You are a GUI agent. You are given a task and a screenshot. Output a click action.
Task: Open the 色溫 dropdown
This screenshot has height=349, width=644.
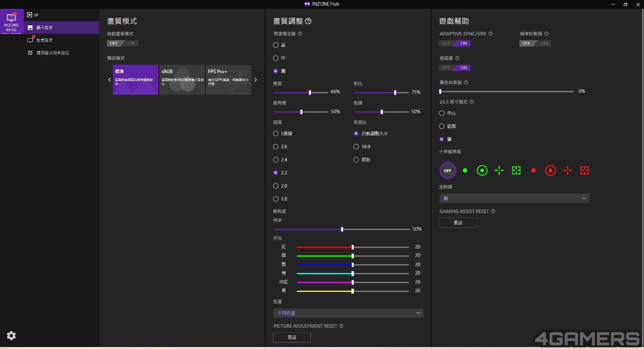tap(348, 313)
